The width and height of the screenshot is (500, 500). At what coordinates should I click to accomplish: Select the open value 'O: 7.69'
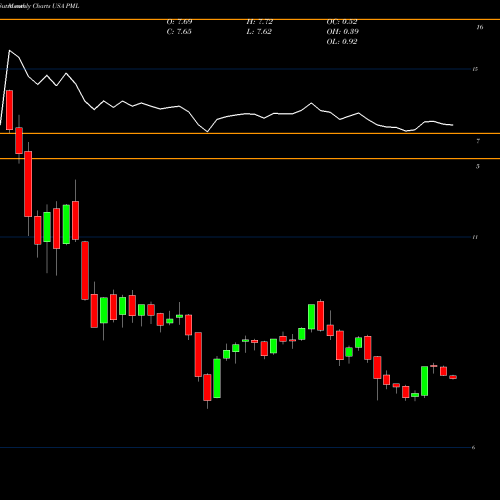click(x=179, y=22)
